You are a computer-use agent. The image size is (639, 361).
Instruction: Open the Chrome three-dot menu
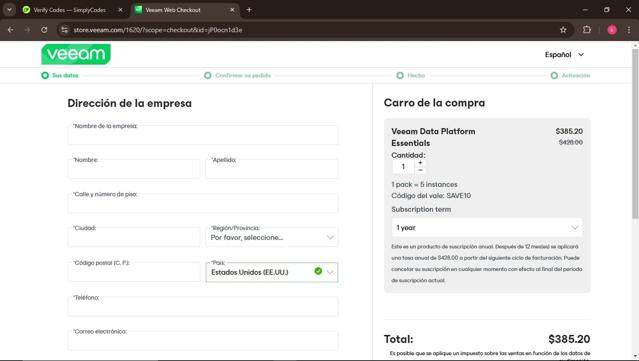tap(629, 30)
